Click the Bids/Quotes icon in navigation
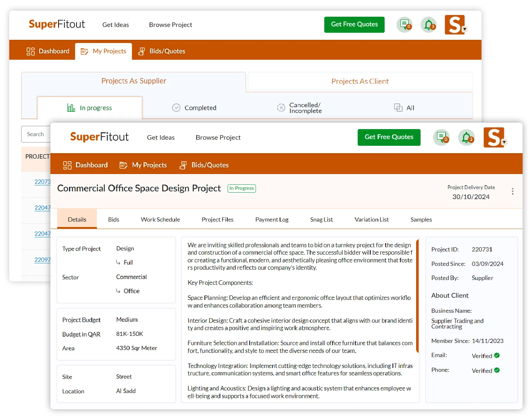This screenshot has width=532, height=420. coord(183,165)
